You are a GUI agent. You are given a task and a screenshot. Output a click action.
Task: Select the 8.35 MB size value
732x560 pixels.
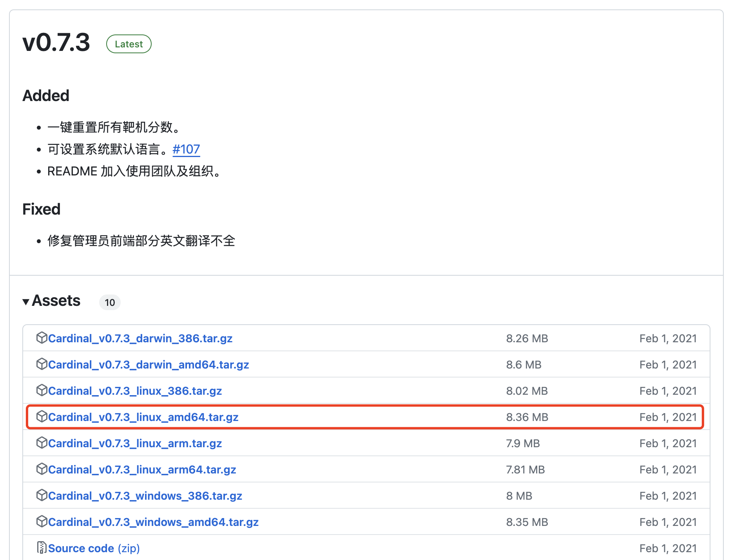[527, 522]
